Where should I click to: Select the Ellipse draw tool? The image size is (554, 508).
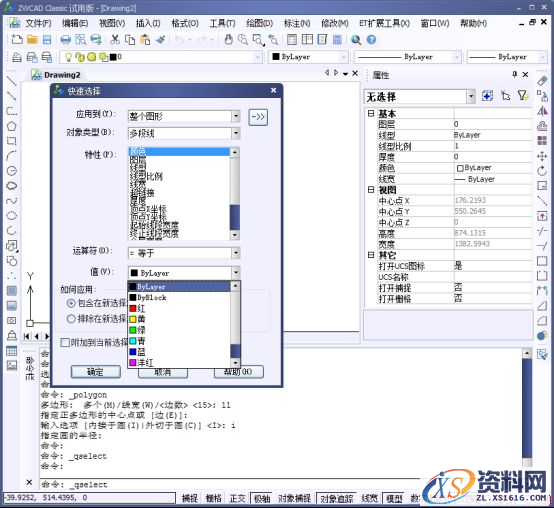pos(12,215)
